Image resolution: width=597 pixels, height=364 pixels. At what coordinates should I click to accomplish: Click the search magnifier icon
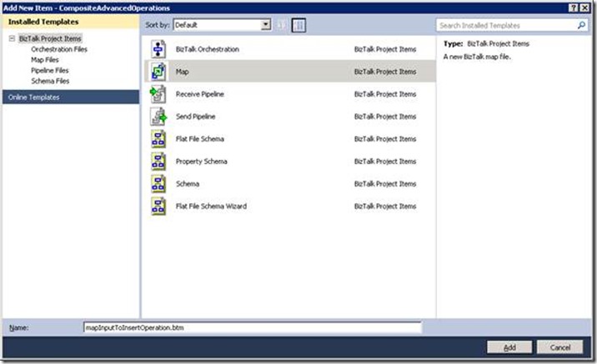[581, 26]
